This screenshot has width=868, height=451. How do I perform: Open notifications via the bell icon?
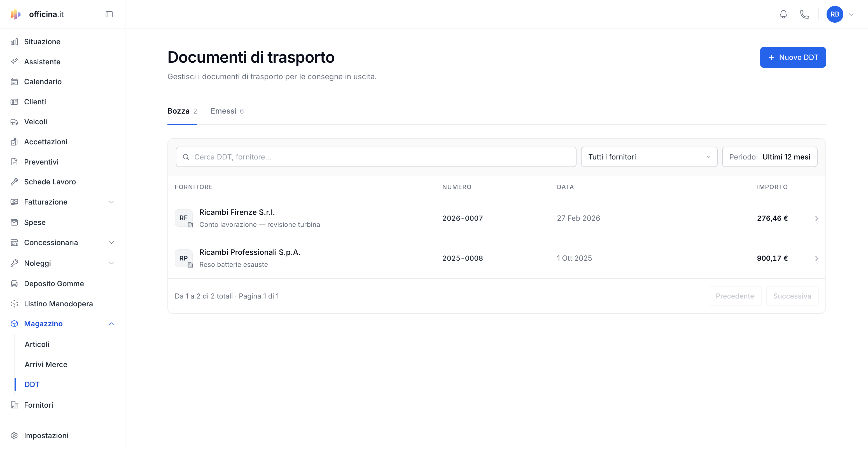(x=783, y=14)
